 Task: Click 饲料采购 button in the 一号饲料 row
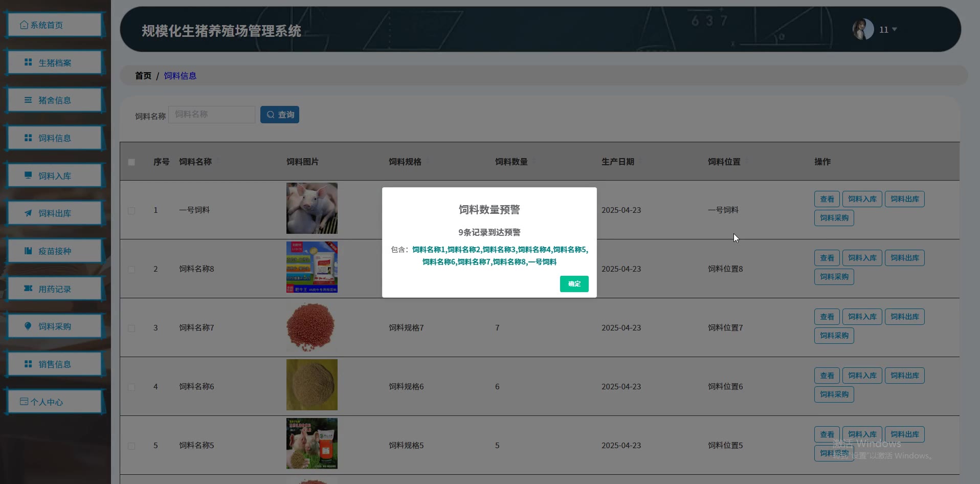click(834, 218)
